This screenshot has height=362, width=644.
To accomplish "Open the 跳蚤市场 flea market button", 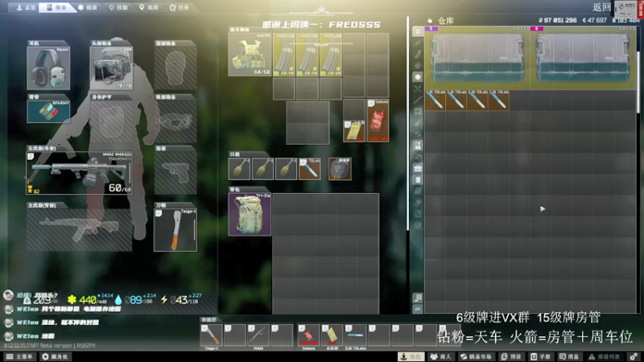I will pyautogui.click(x=476, y=356).
